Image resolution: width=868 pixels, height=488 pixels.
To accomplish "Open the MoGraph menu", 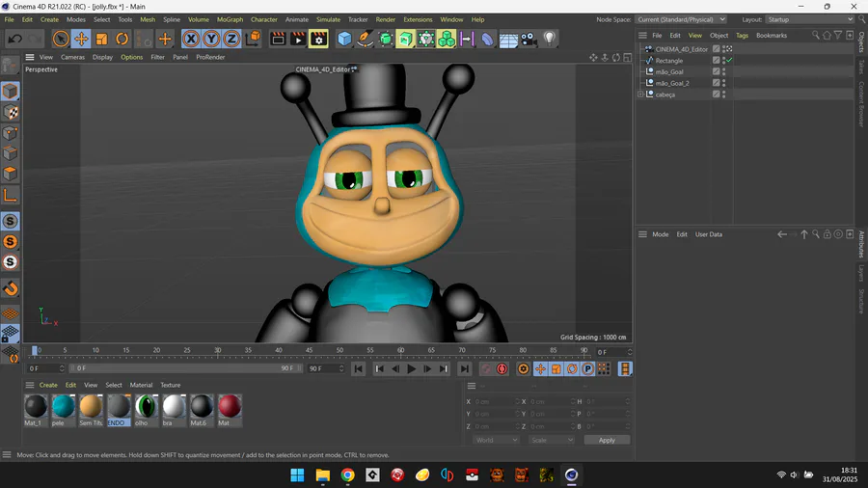I will click(x=230, y=19).
